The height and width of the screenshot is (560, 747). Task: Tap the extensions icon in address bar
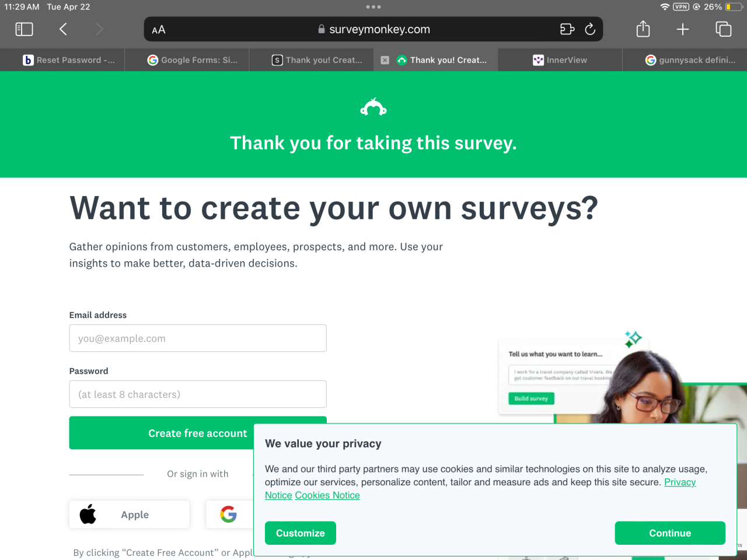coord(567,29)
